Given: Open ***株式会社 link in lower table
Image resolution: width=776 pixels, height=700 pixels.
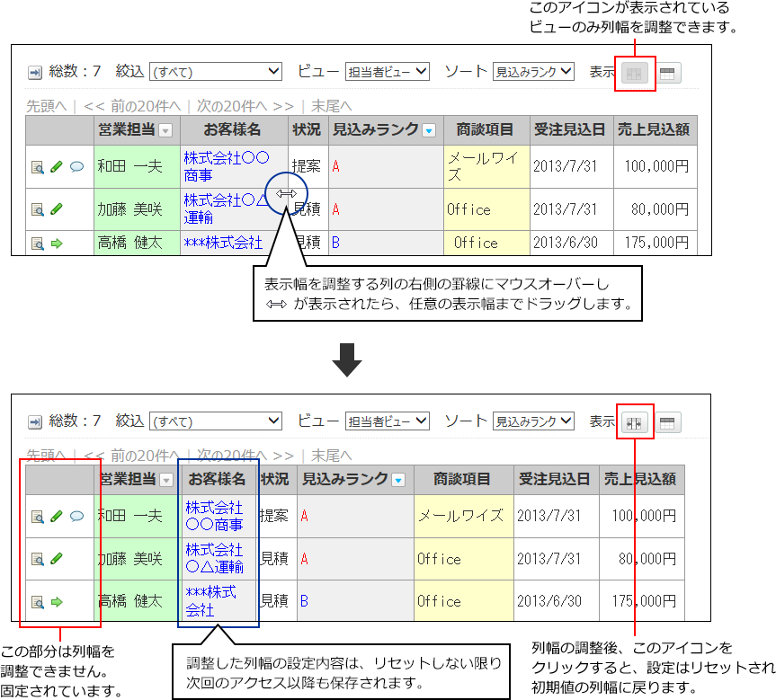Looking at the screenshot, I should pyautogui.click(x=210, y=600).
